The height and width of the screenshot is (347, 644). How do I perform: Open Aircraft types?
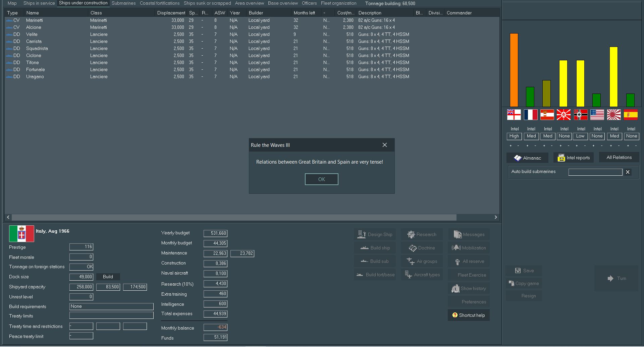click(x=422, y=275)
